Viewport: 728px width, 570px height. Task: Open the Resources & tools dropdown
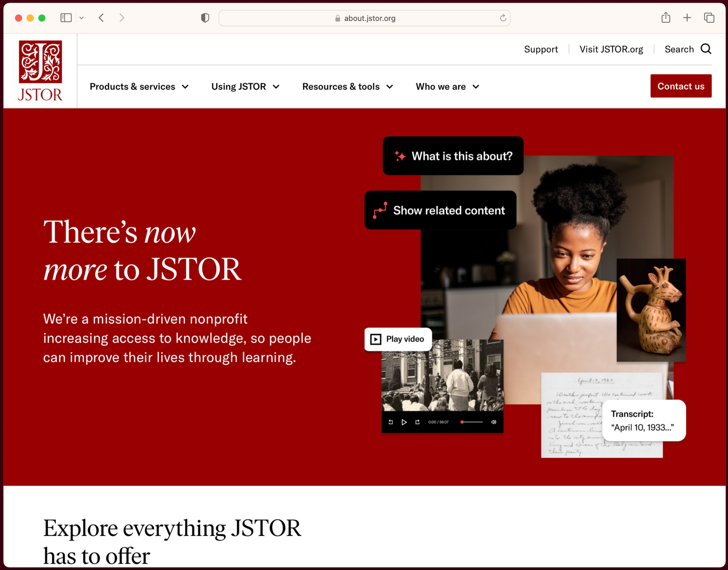tap(347, 87)
